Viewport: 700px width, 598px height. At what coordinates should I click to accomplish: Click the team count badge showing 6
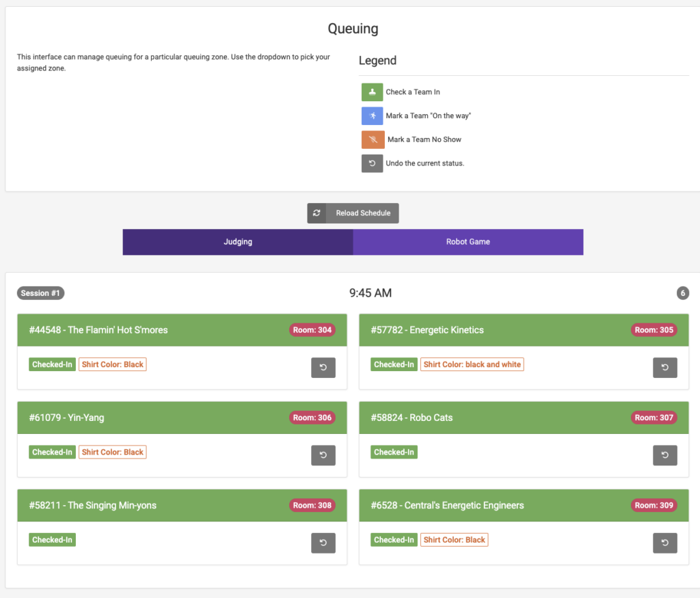point(682,293)
